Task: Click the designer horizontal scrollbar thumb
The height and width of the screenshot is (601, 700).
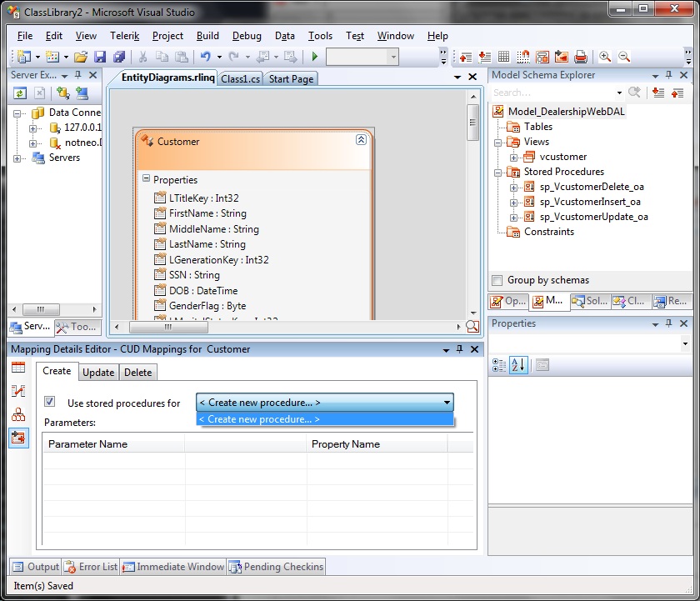Action: [x=168, y=327]
